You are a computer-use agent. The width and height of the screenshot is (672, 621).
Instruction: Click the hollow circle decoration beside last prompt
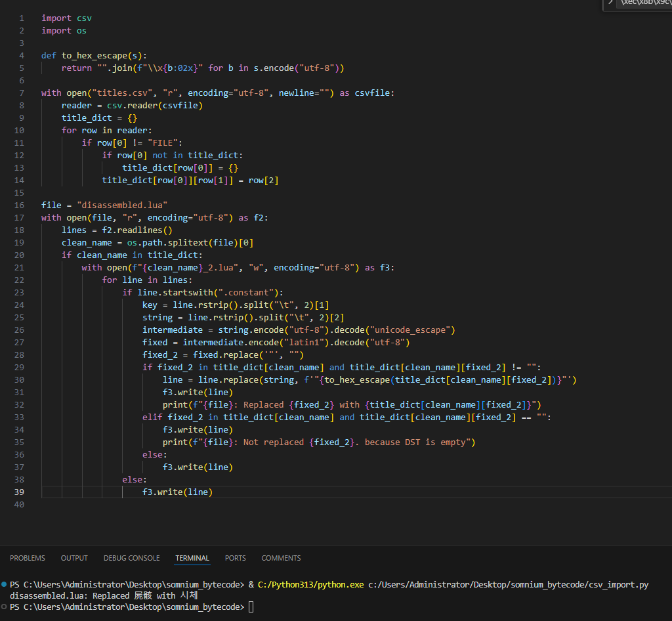4,607
